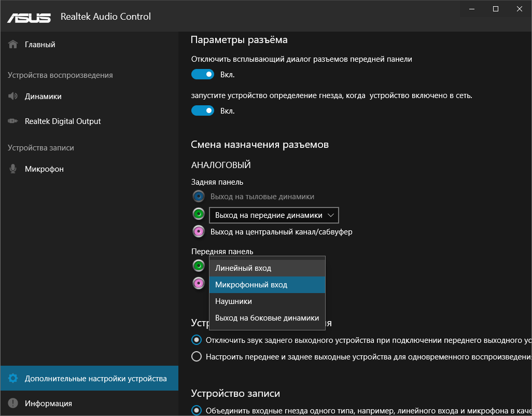Select the Объединить входные гнезда radio button
Screen dimensions: 532x416
pyautogui.click(x=197, y=411)
